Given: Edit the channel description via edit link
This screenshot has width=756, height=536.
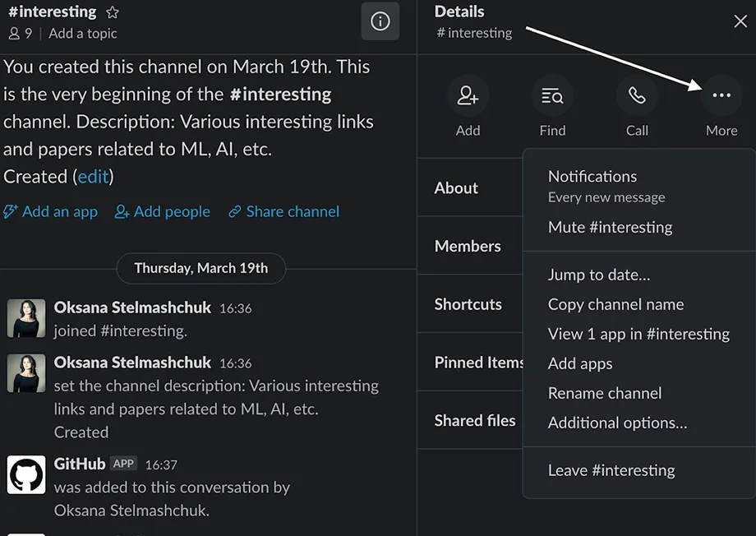Looking at the screenshot, I should pos(93,176).
